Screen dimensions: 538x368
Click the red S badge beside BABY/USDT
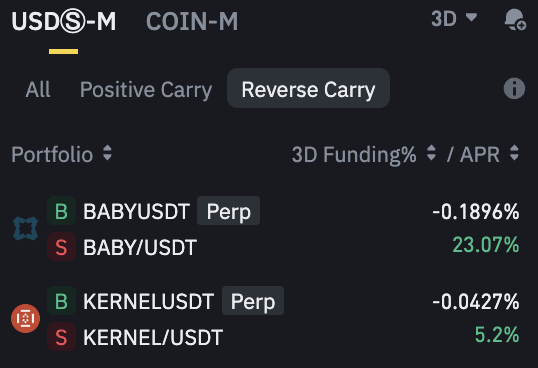coord(61,246)
